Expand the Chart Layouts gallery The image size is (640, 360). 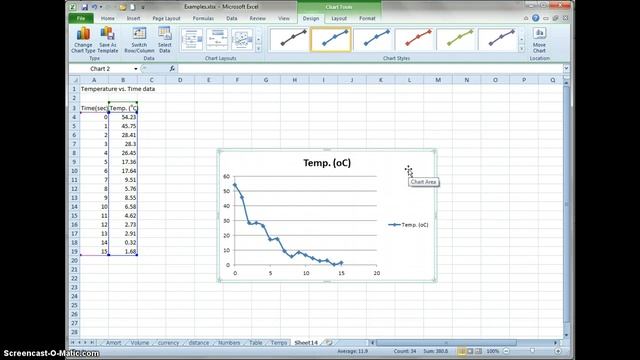click(258, 49)
